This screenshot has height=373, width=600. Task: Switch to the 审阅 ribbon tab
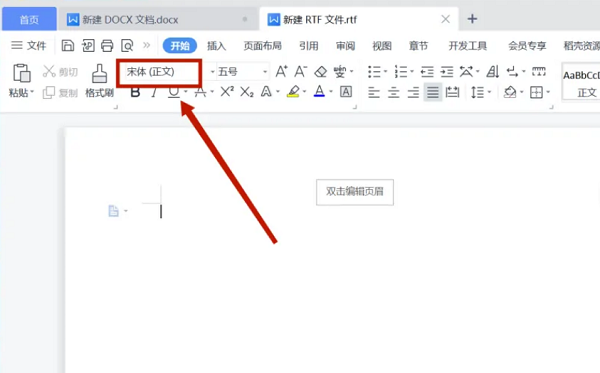(x=346, y=46)
